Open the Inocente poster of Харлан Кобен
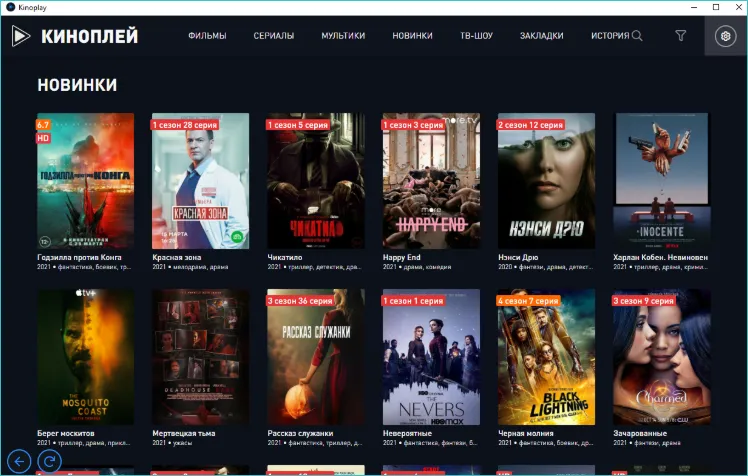The image size is (748, 476). point(662,181)
